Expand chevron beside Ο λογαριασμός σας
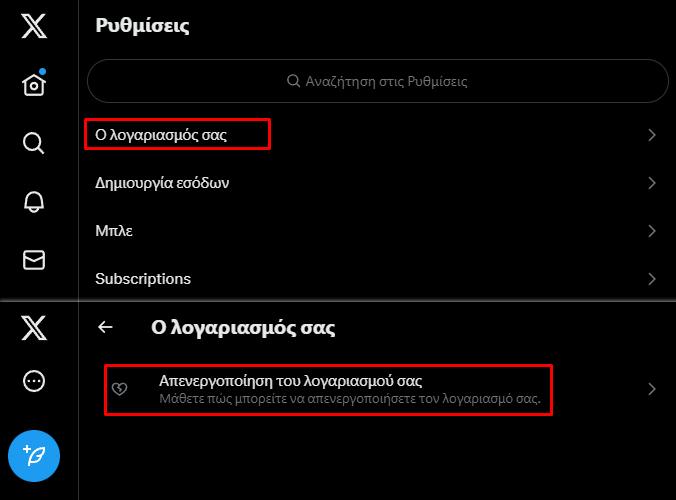 pos(652,135)
